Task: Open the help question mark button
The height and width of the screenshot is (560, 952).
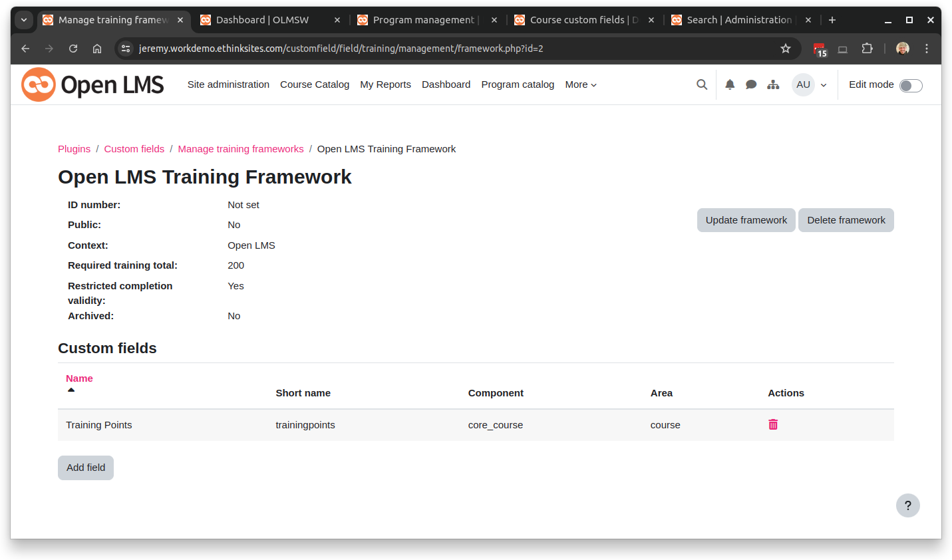Action: click(907, 505)
